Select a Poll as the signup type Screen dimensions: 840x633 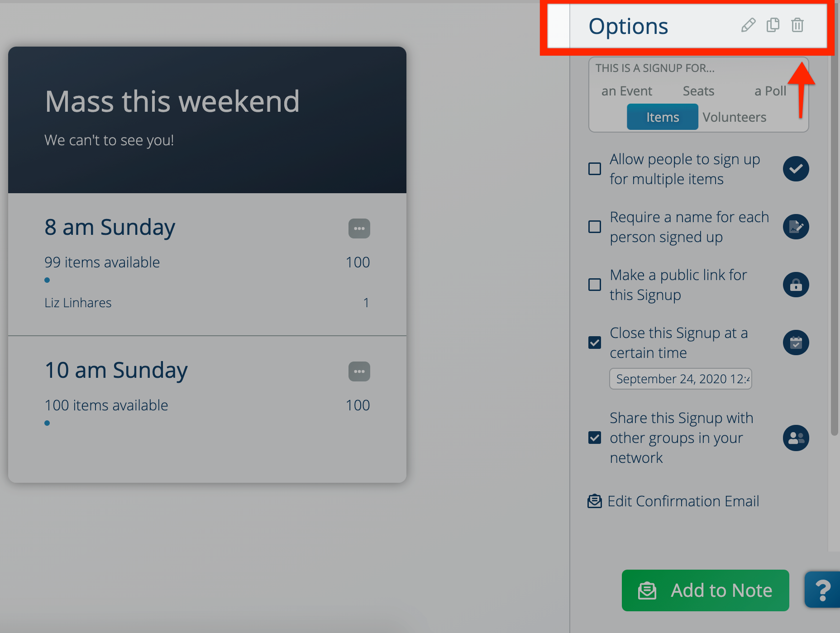click(x=770, y=91)
